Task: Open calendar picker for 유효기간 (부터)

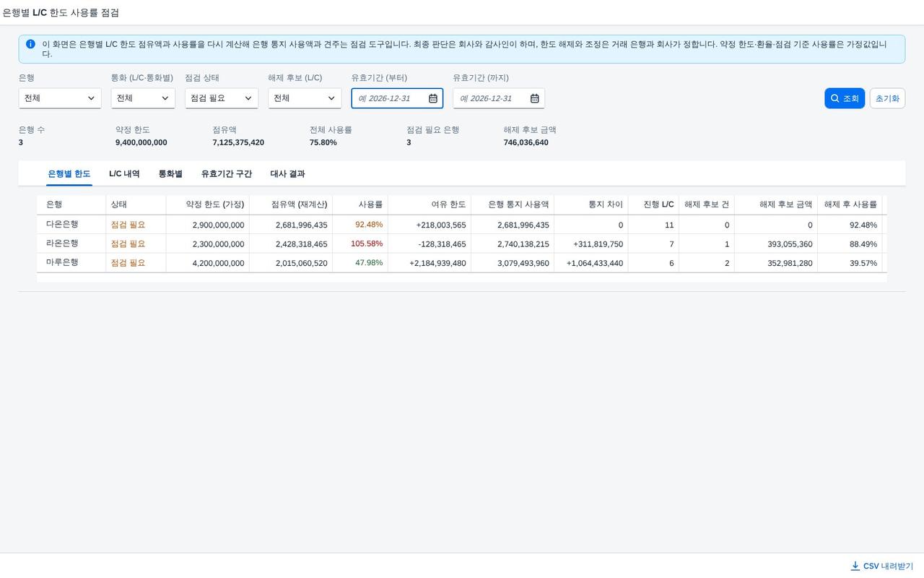Action: (x=433, y=98)
